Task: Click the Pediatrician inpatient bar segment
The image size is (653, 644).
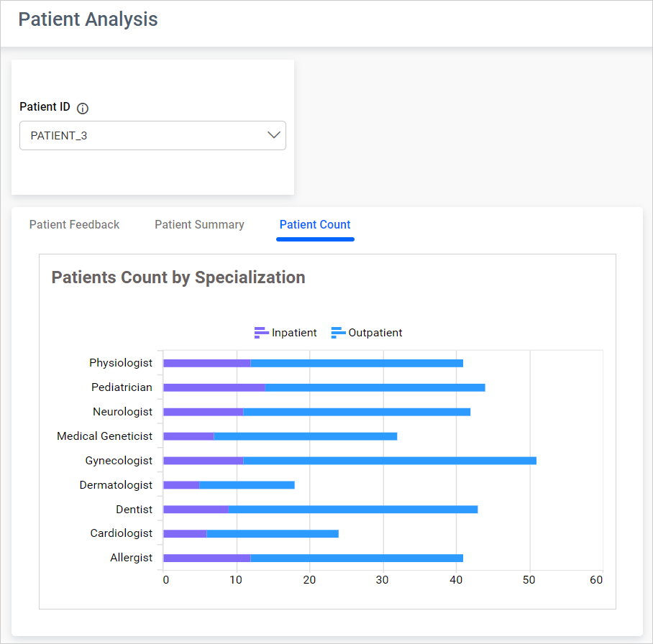Action: pyautogui.click(x=214, y=387)
